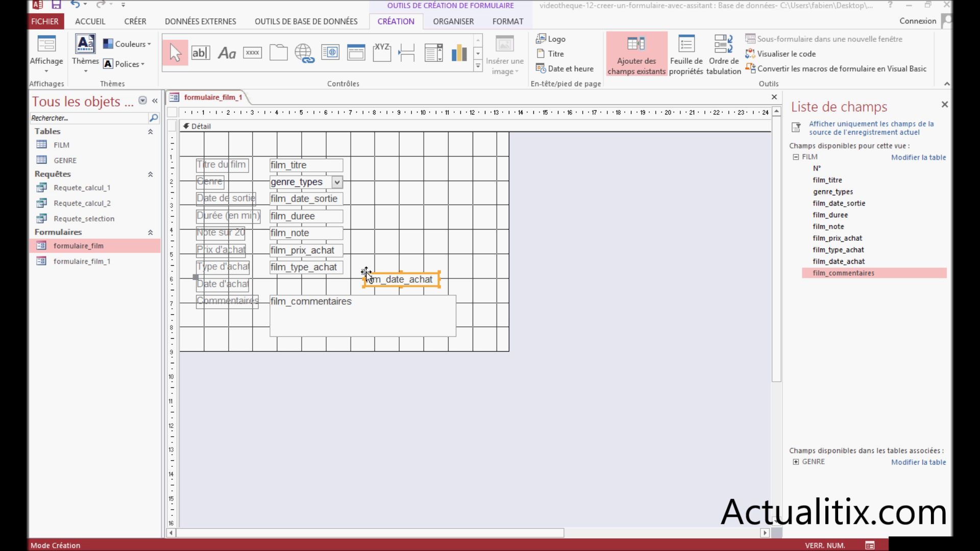980x551 pixels.
Task: Select the Option Group (XYZ) control
Action: (382, 53)
